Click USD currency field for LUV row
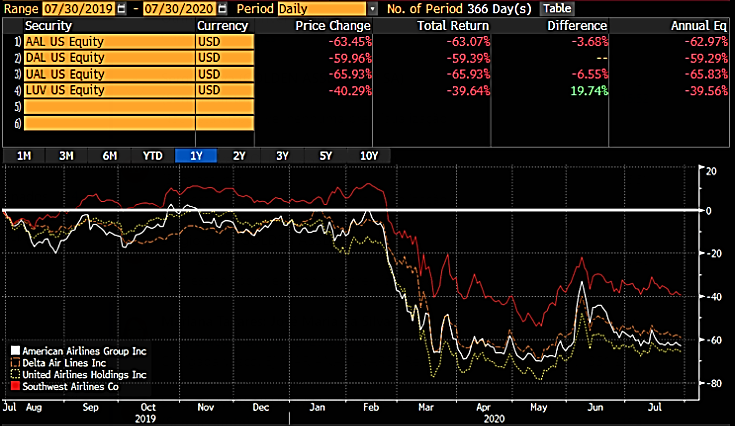 point(225,90)
